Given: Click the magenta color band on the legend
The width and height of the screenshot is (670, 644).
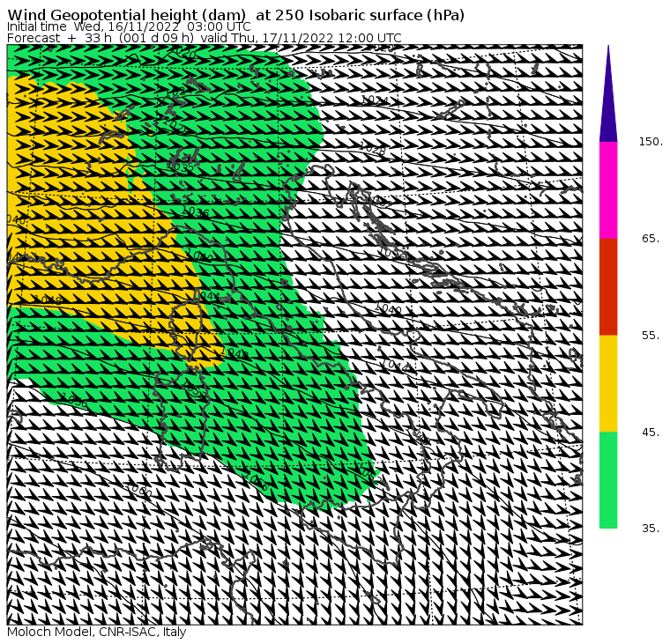Looking at the screenshot, I should [608, 190].
